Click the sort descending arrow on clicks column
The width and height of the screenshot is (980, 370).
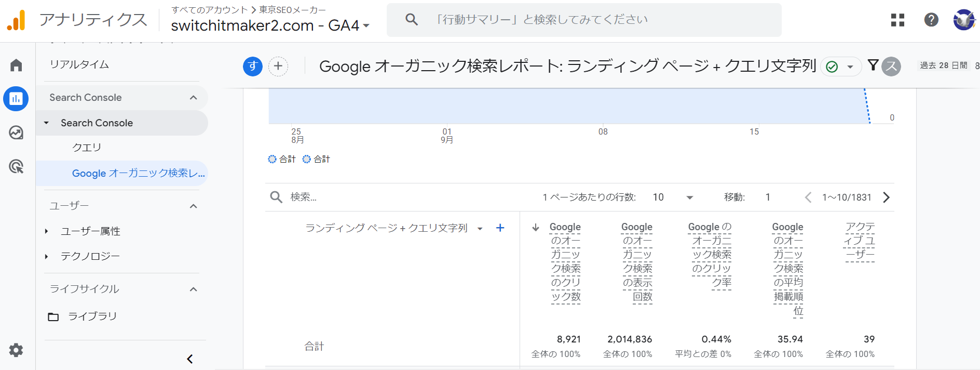point(536,227)
